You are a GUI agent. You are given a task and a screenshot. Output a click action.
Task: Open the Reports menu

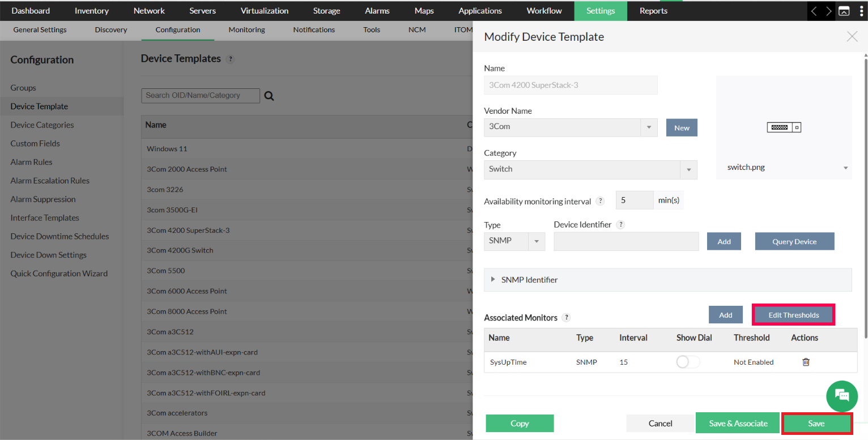coord(654,11)
